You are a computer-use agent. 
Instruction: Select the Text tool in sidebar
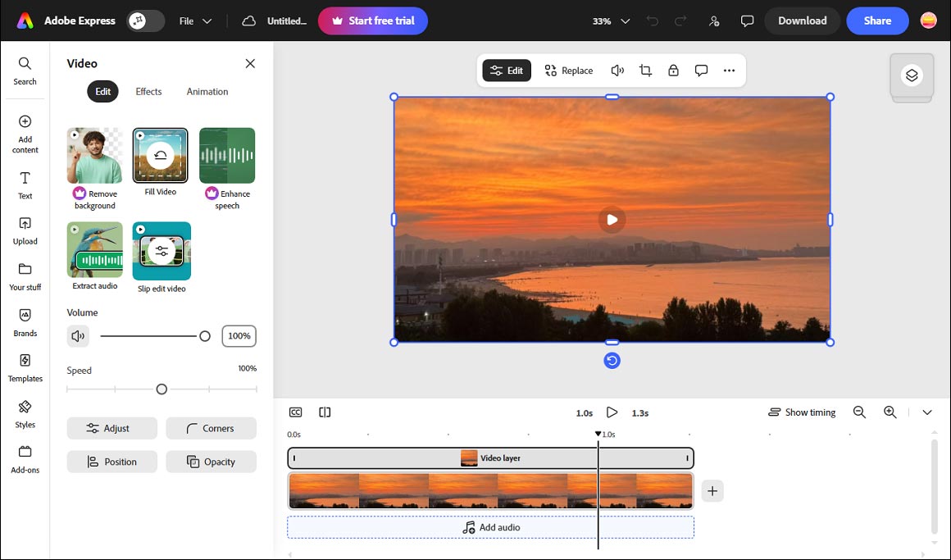(25, 185)
